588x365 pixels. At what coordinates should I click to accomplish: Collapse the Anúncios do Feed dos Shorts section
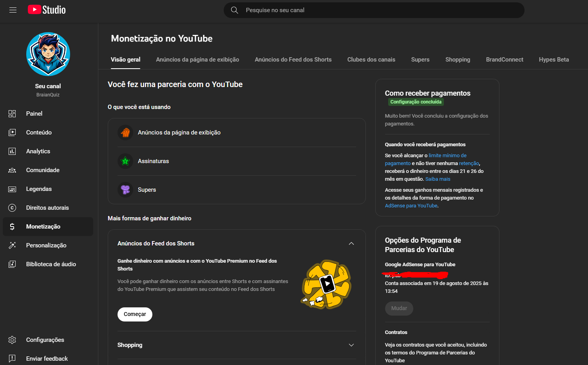click(x=351, y=243)
